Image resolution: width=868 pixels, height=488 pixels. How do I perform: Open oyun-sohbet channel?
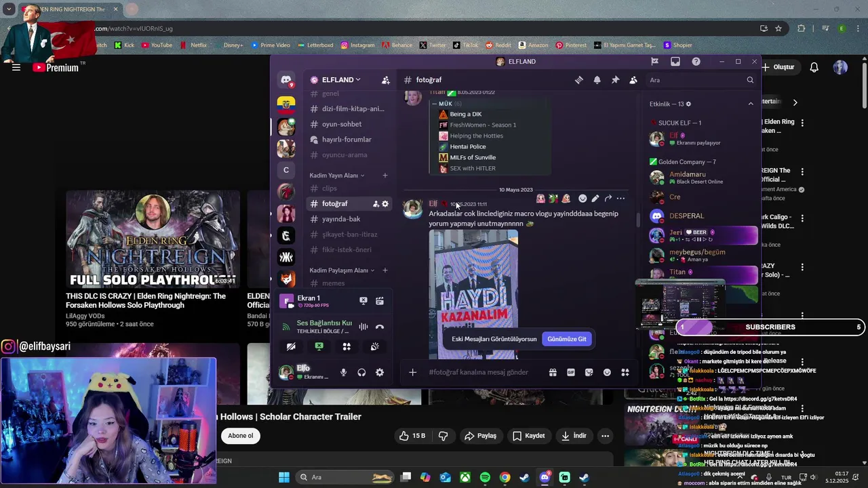[x=349, y=124]
